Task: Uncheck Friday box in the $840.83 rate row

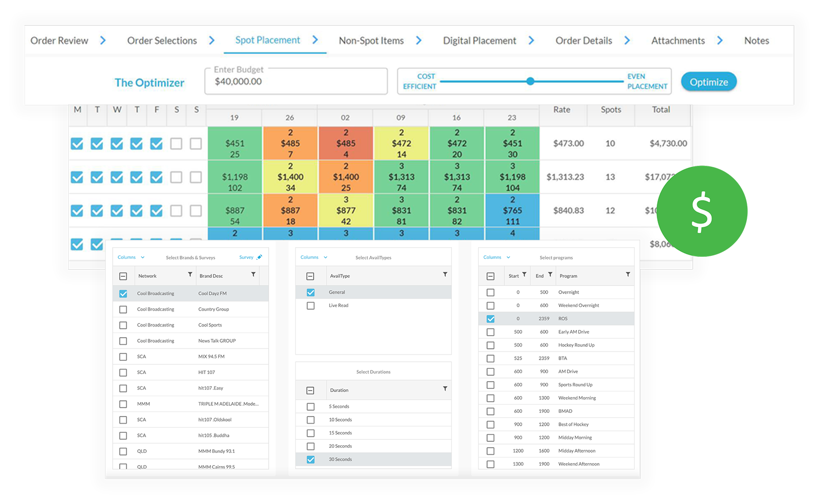Action: [156, 211]
